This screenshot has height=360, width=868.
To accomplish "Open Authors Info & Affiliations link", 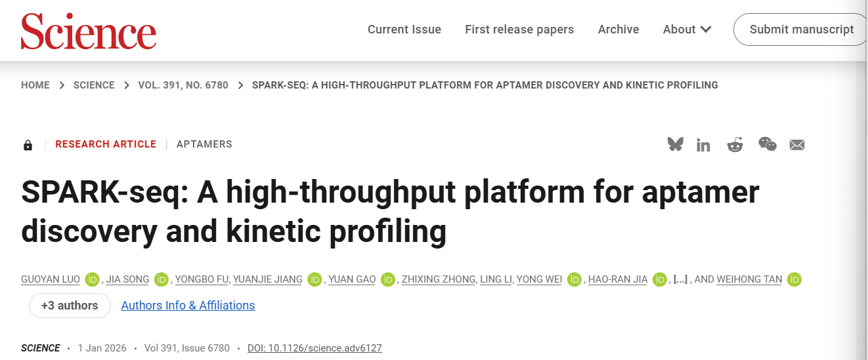I will coord(188,306).
